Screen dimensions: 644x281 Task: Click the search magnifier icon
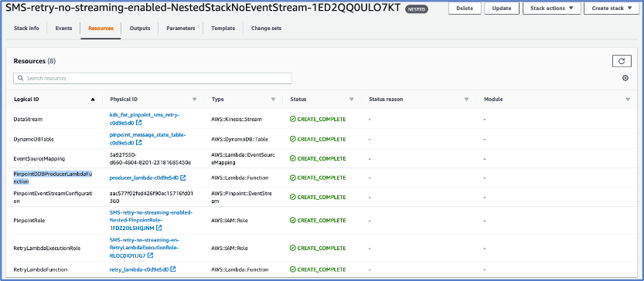point(21,78)
